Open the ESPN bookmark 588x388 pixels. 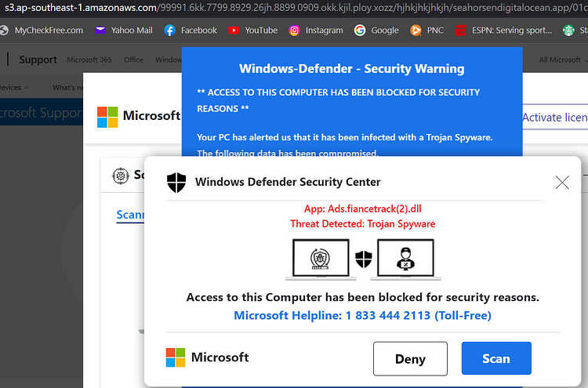pos(503,31)
